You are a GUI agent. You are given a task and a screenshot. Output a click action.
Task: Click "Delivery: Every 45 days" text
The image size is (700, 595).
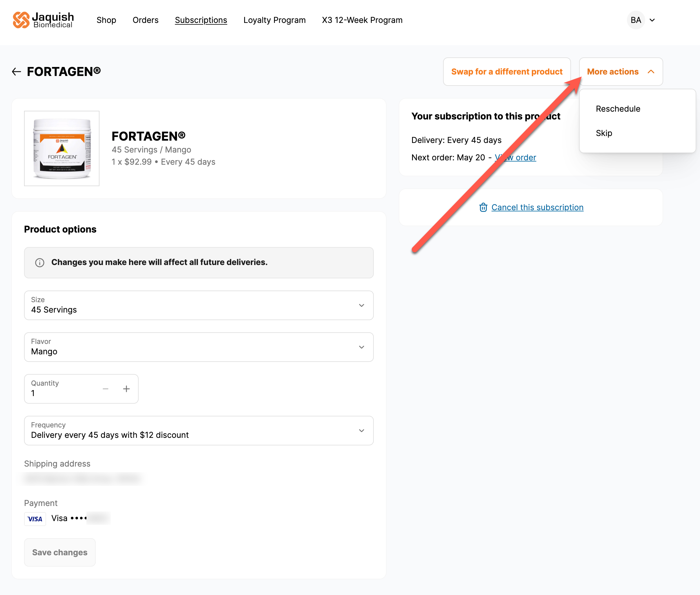point(456,140)
